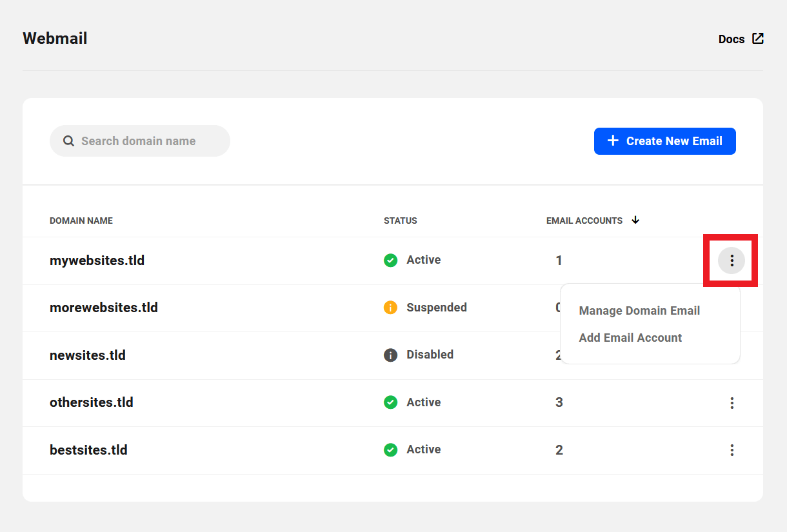Click the kebab menu icon for mywebsites.tld

tap(732, 261)
